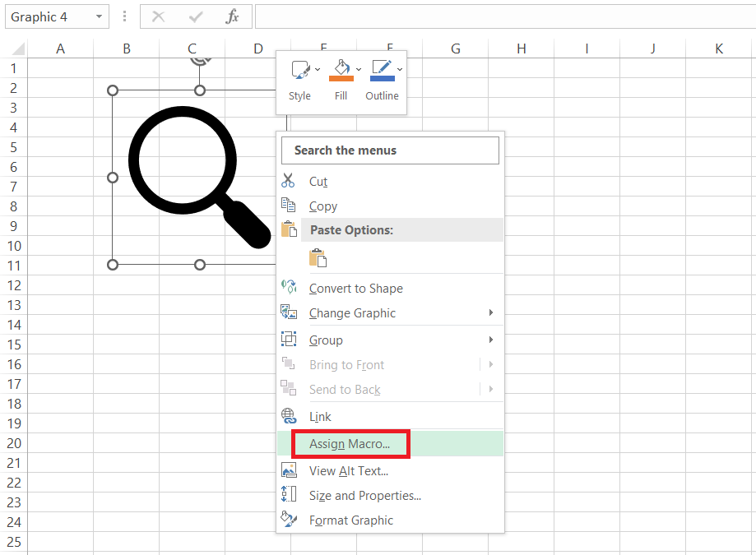
Task: Click the Cut scissors icon
Action: pyautogui.click(x=288, y=181)
